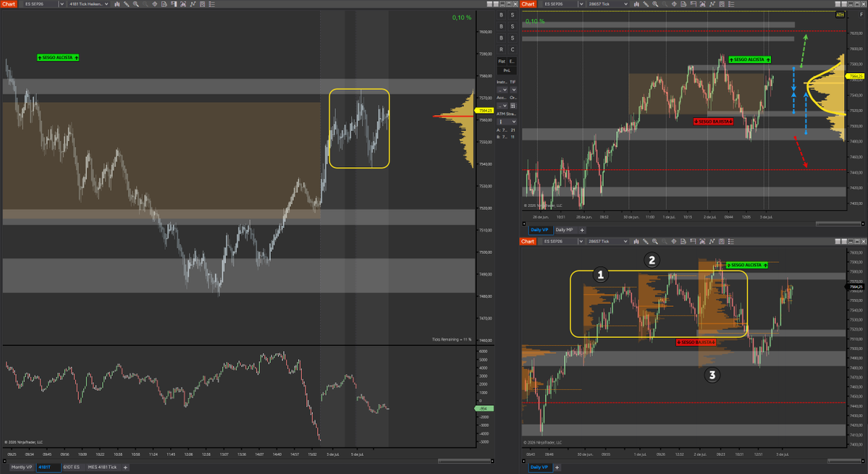The width and height of the screenshot is (868, 474).
Task: Click C close position button
Action: tap(513, 49)
